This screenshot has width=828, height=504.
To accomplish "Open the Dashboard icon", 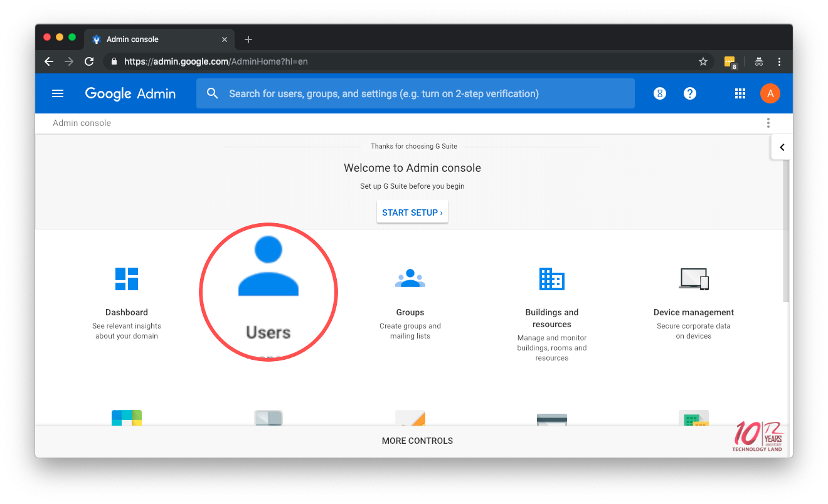I will [127, 279].
